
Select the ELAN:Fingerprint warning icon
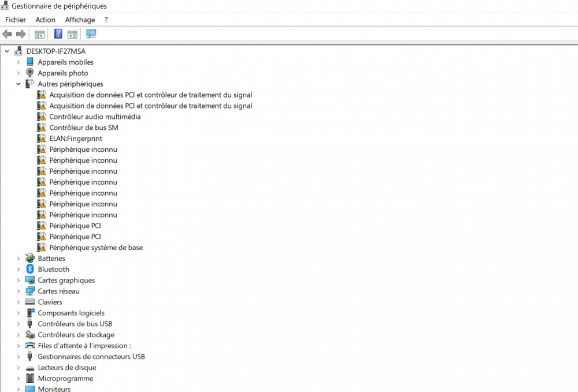tap(41, 138)
